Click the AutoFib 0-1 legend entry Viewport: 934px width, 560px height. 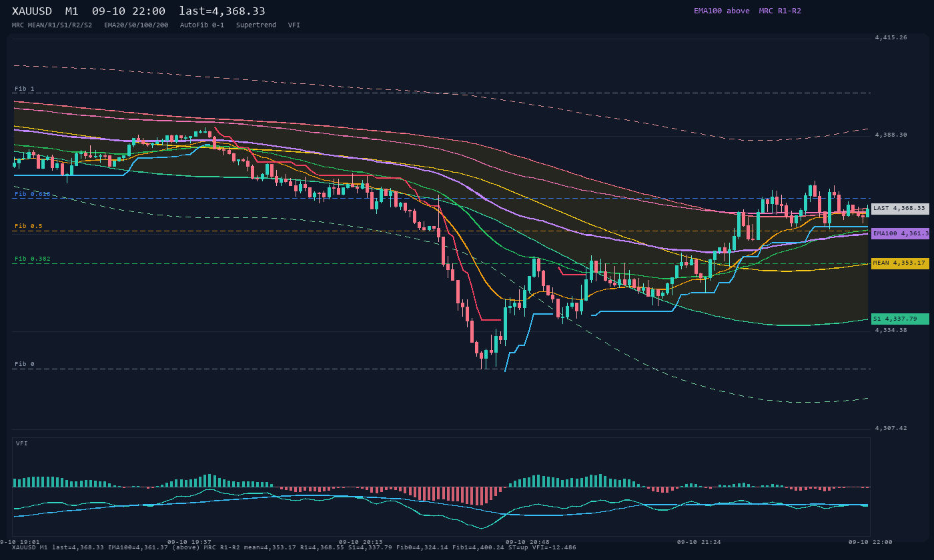[x=202, y=25]
